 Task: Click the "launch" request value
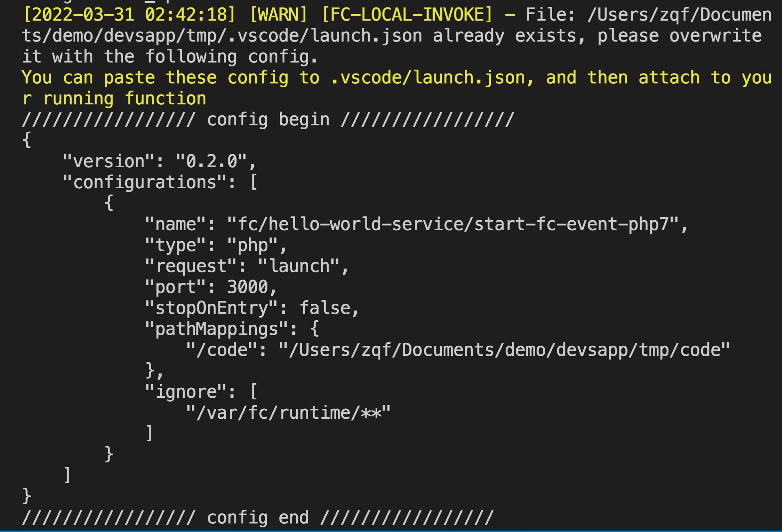coord(299,266)
